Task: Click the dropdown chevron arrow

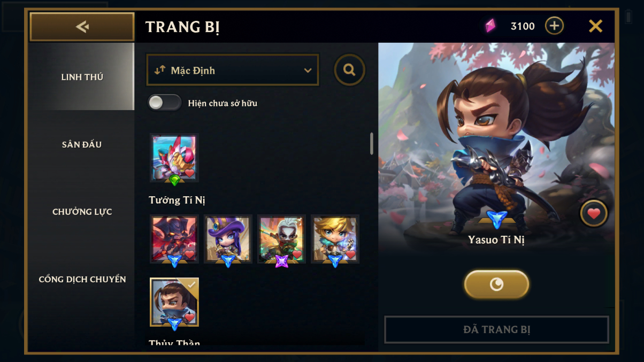Action: 308,71
